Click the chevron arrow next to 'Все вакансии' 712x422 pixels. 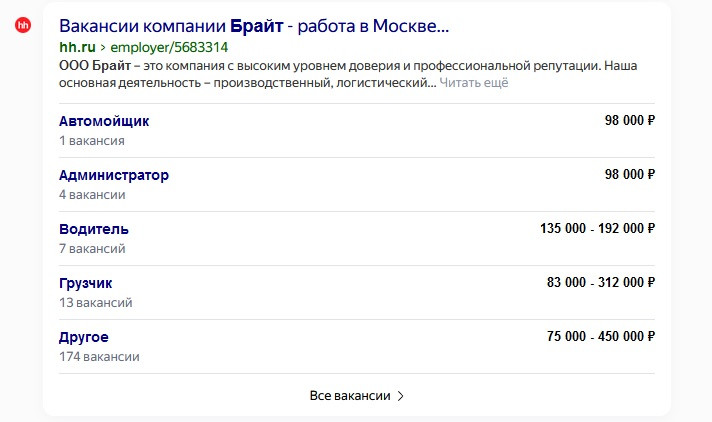(x=400, y=396)
